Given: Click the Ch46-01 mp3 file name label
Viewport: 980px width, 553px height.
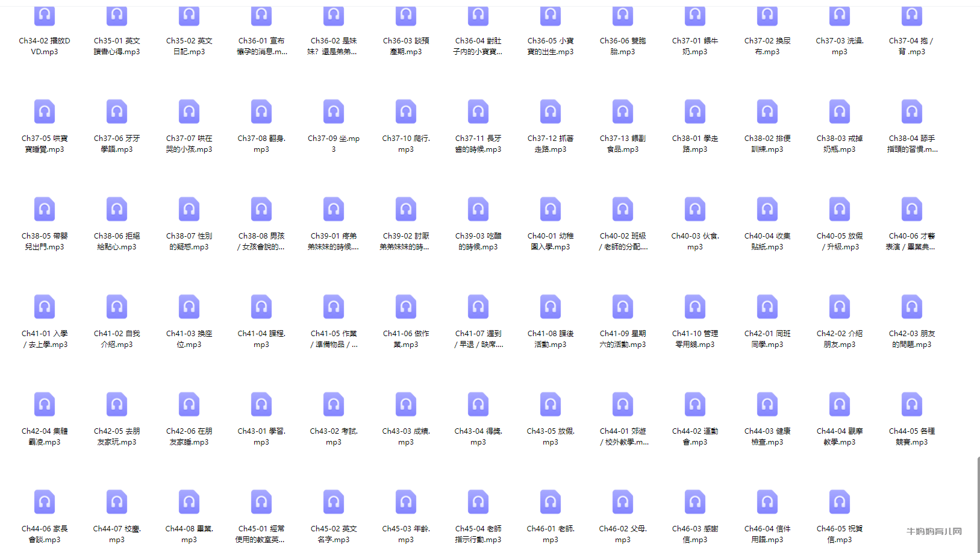Looking at the screenshot, I should [x=551, y=534].
